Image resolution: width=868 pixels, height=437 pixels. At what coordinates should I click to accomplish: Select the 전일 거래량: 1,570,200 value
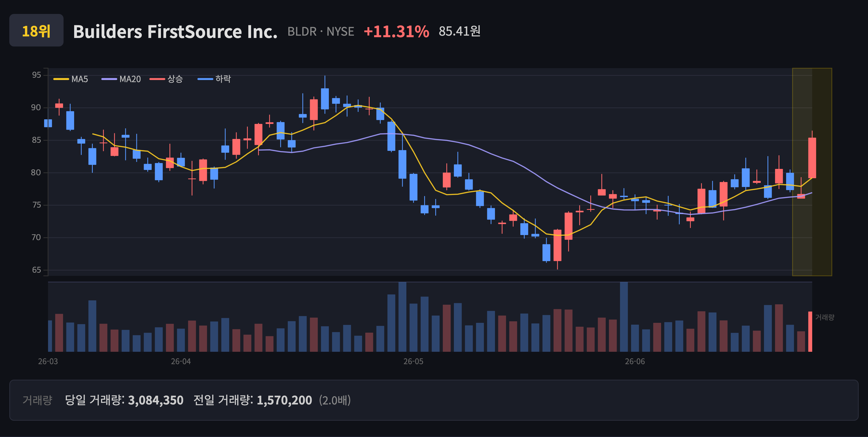coord(253,400)
